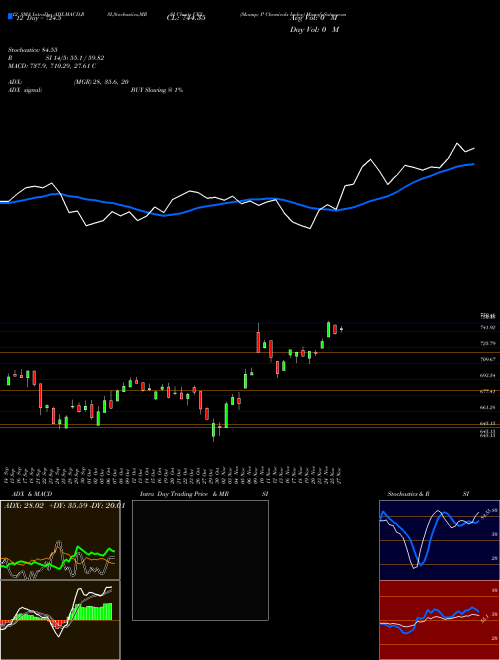Click the 'BUY Slowing @ 1%' signal text
Viewport: 500px width, 660px height.
click(157, 90)
